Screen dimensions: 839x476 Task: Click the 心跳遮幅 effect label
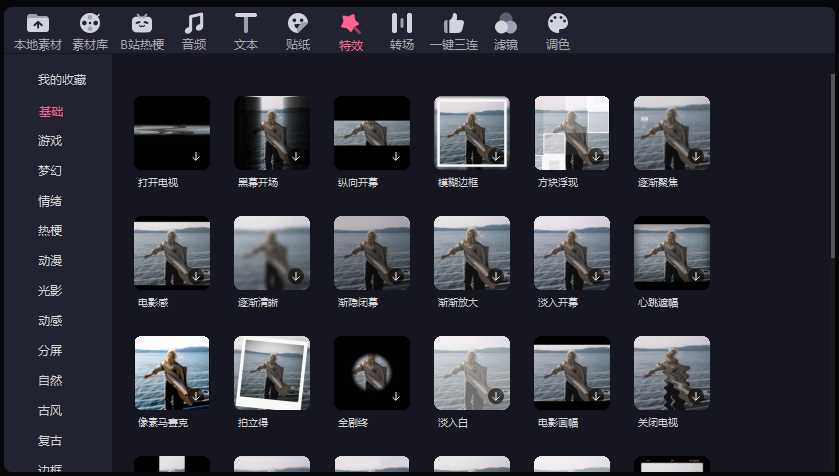[658, 303]
